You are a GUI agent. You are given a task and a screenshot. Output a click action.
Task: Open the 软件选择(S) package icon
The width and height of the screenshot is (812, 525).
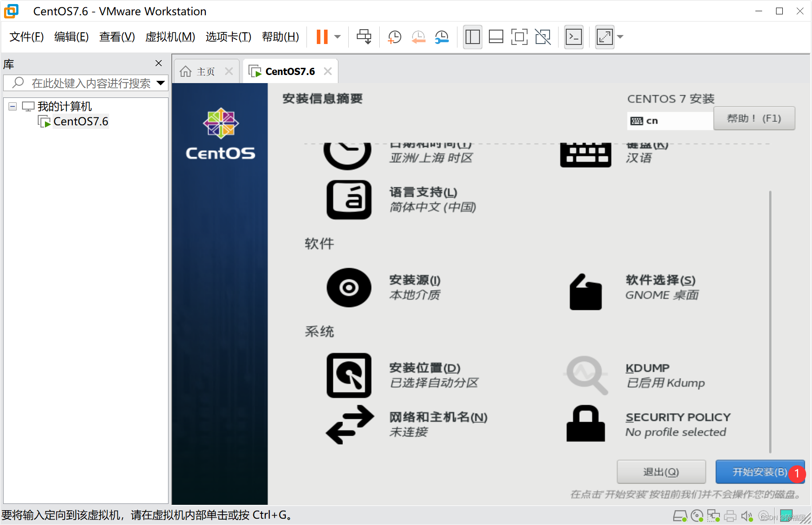586,292
